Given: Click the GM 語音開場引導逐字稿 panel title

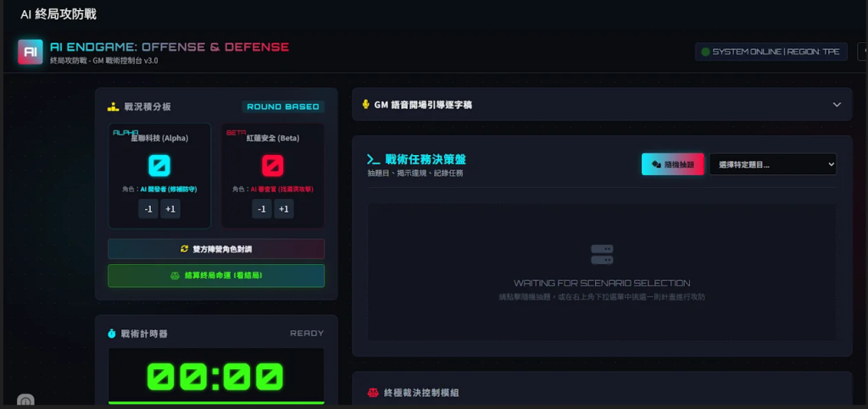Looking at the screenshot, I should (423, 104).
